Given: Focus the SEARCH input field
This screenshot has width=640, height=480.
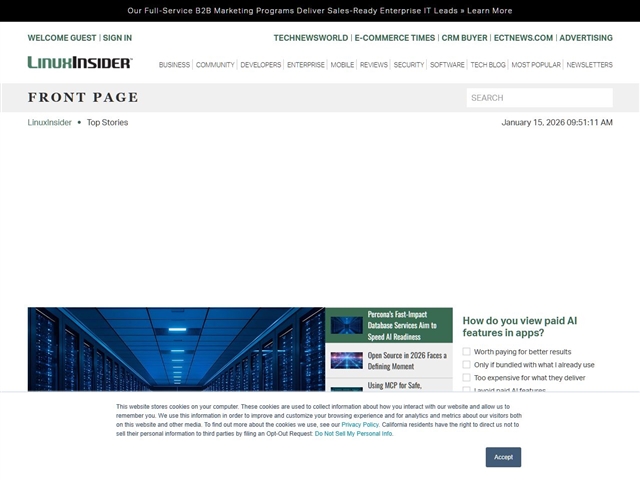Looking at the screenshot, I should click(x=540, y=98).
